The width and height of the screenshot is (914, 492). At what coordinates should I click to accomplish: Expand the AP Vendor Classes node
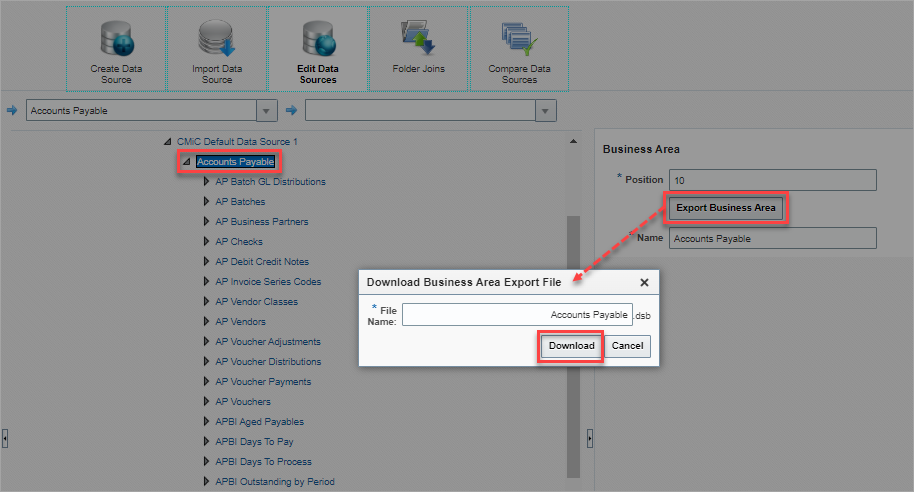point(206,301)
